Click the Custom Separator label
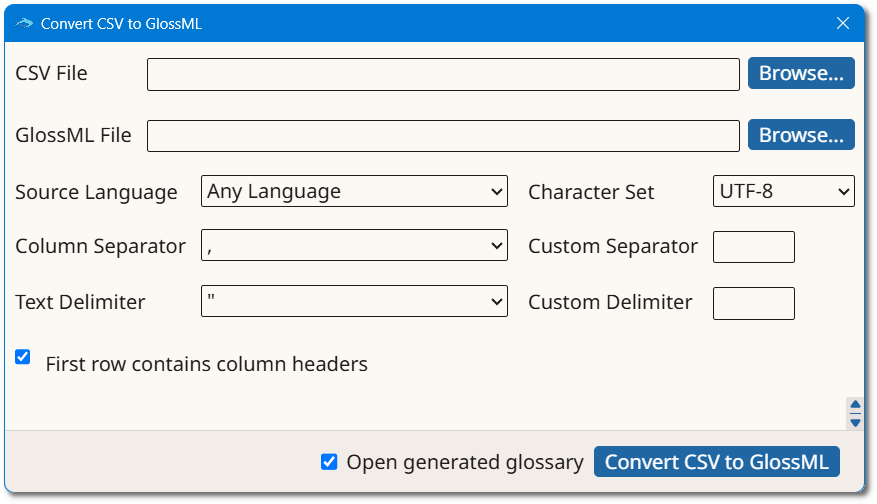The height and width of the screenshot is (504, 877). [613, 247]
